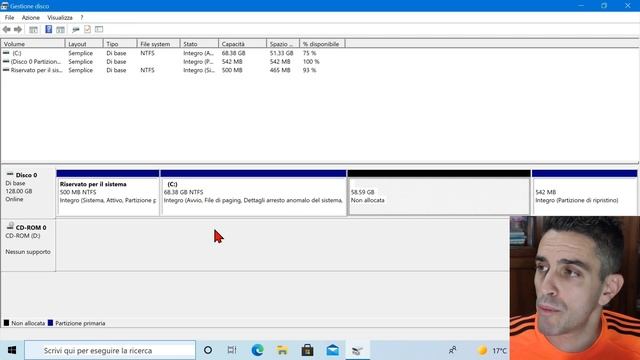The width and height of the screenshot is (640, 360).
Task: Select the 58.59 GB Non allocata block
Action: [x=439, y=193]
